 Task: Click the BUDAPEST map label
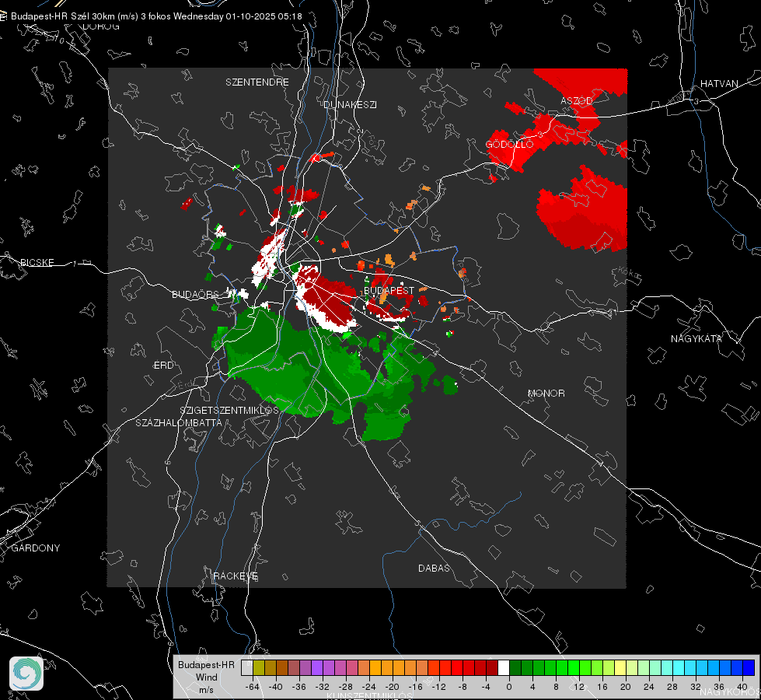389,290
